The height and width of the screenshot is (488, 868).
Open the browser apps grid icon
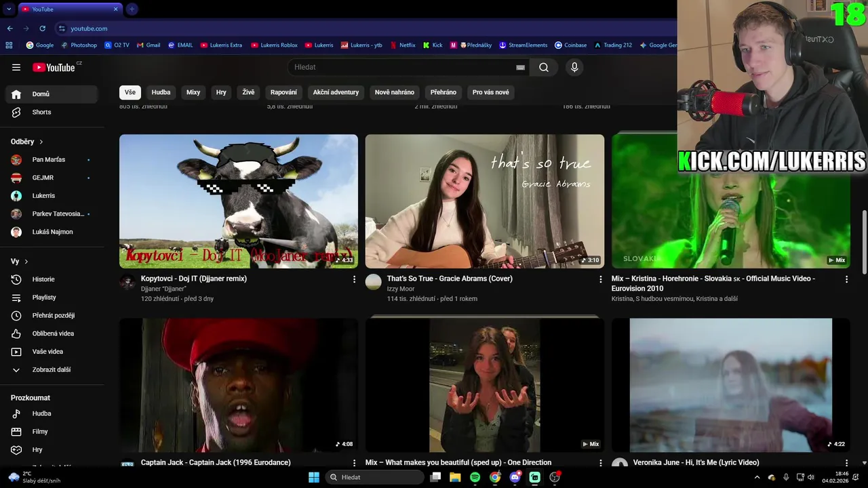tap(9, 45)
